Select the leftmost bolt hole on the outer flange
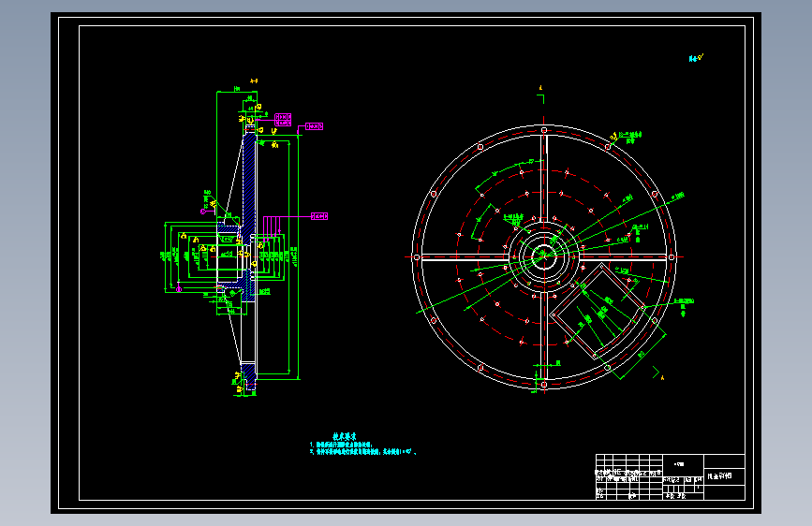812x526 pixels. 417,257
